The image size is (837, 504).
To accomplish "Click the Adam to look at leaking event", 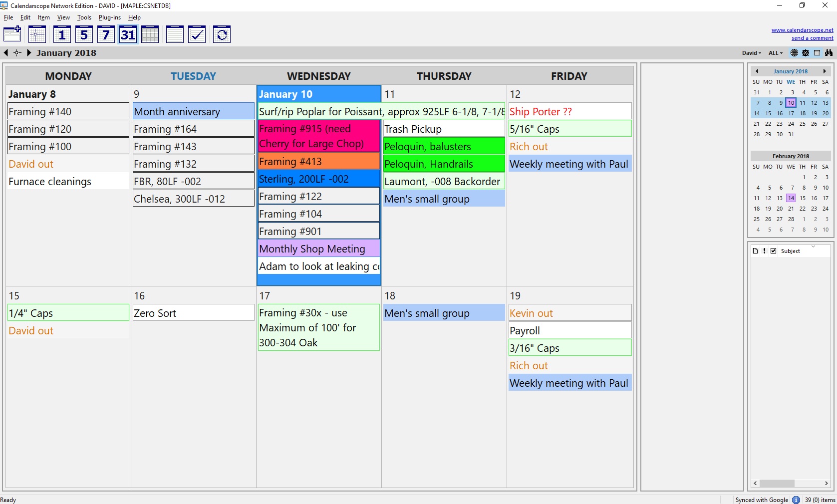I will click(x=318, y=266).
